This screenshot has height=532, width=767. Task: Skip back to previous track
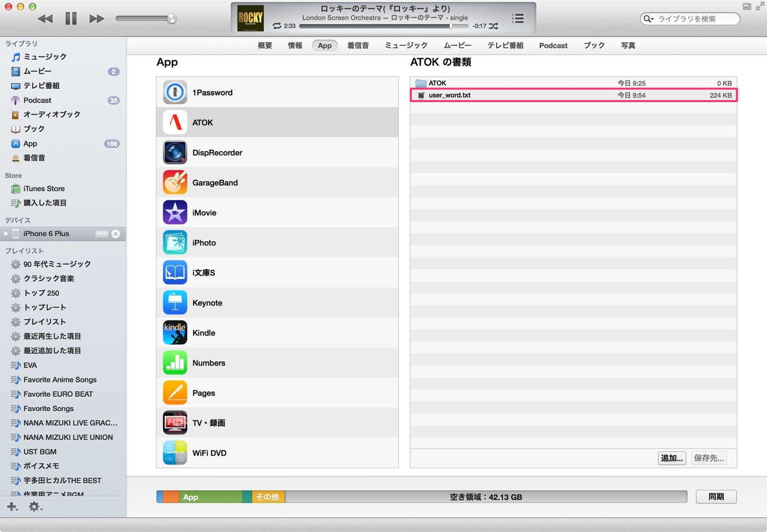[x=45, y=18]
